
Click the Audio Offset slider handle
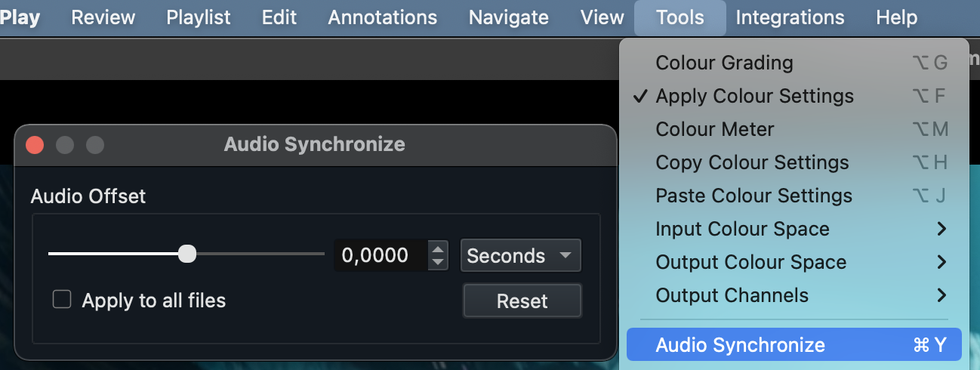pyautogui.click(x=187, y=254)
